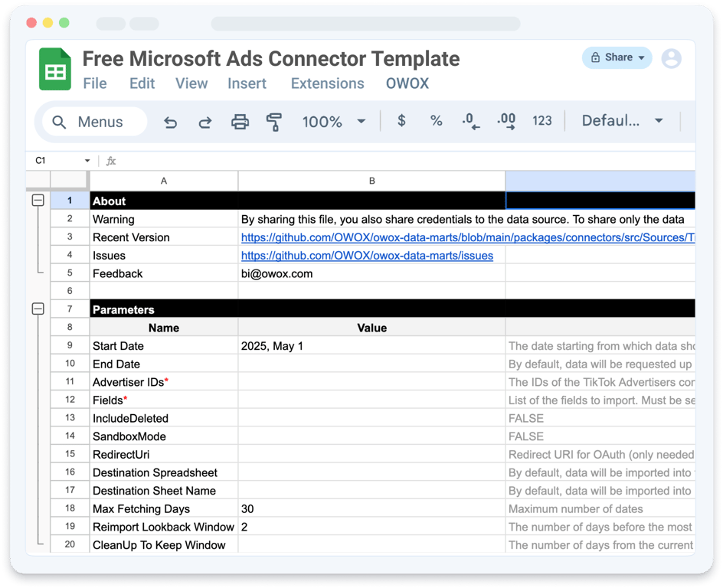Select the Parameters header cell
This screenshot has height=588, width=723.
pyautogui.click(x=164, y=309)
